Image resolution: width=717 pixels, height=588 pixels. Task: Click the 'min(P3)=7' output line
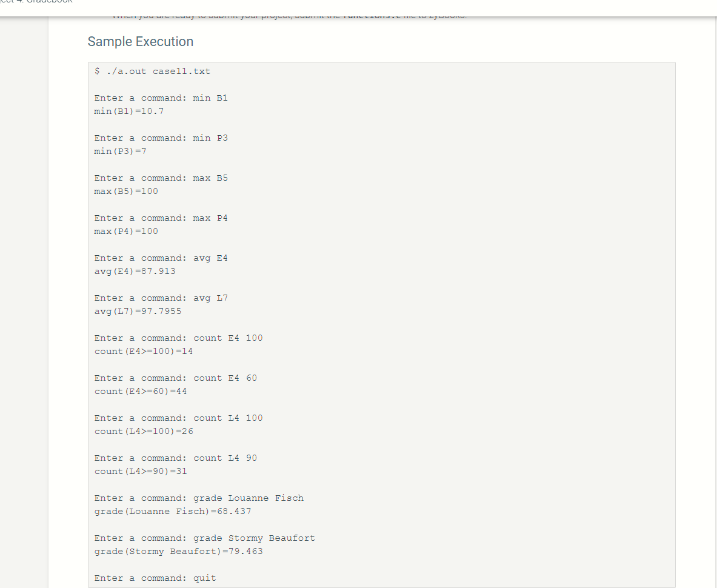coord(120,152)
